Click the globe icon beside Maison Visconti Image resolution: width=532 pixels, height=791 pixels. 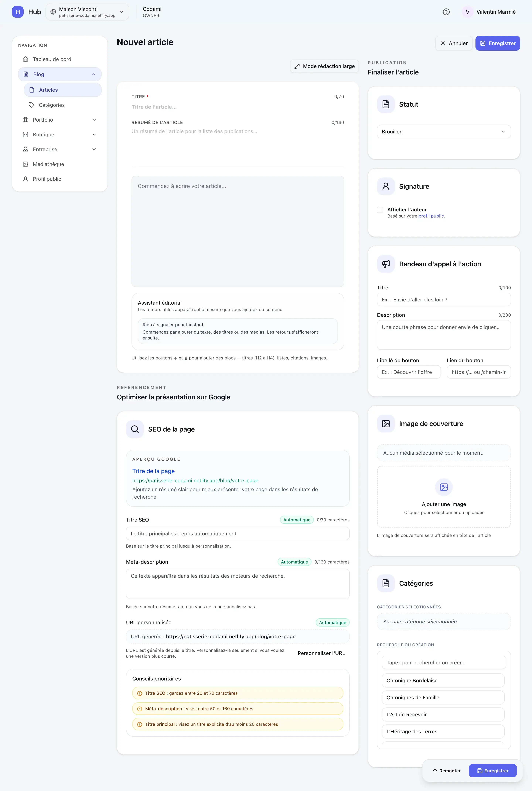tap(53, 12)
